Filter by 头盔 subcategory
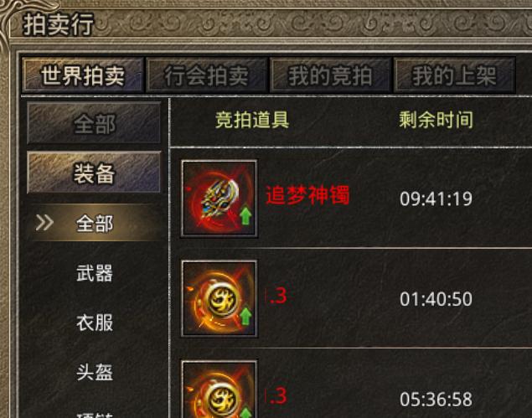Image resolution: width=532 pixels, height=418 pixels. point(95,372)
